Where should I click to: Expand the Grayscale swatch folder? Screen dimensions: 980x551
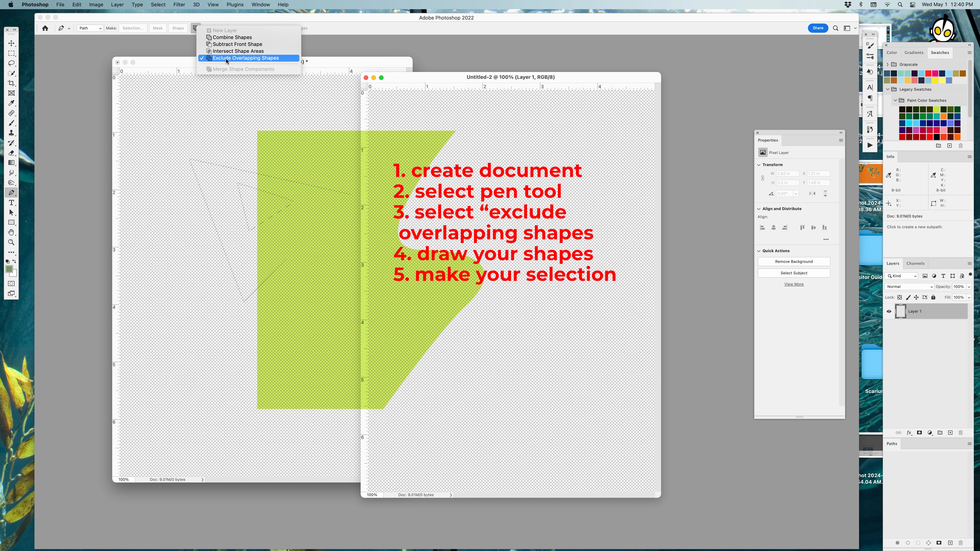point(888,64)
